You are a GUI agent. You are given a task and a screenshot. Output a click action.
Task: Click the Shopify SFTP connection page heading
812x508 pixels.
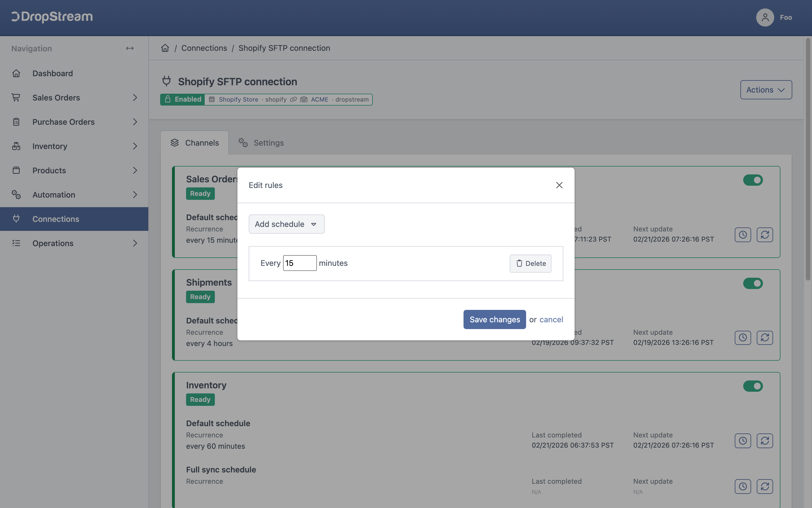(x=238, y=82)
